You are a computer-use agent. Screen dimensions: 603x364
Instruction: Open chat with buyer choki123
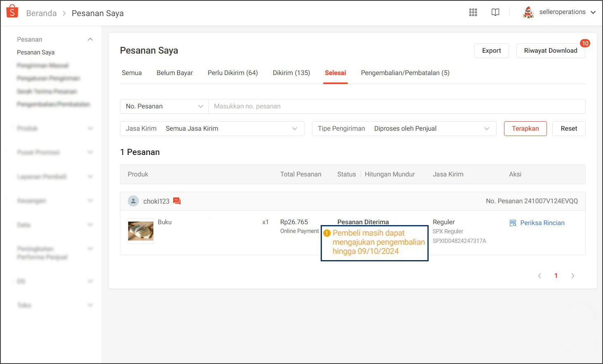177,201
